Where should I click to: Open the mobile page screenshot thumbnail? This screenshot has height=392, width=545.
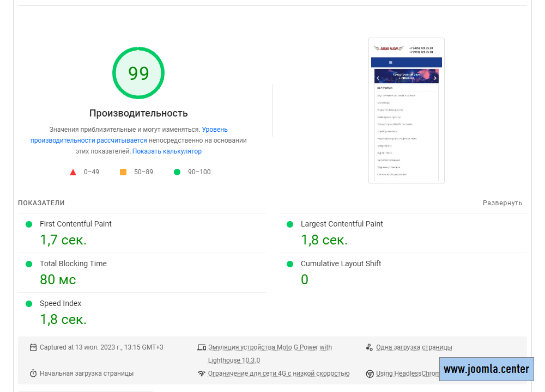407,111
